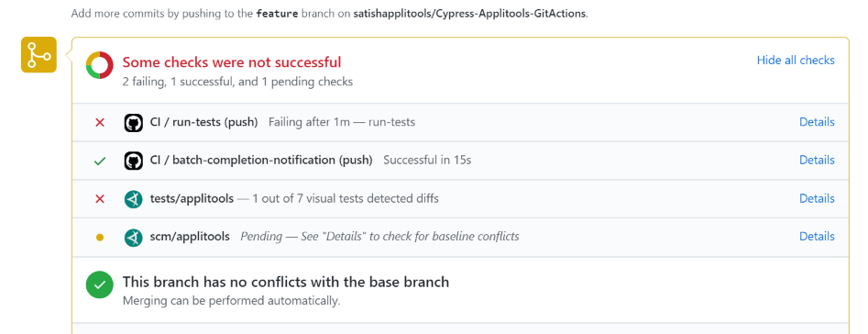Click Applitools logo next to tests/applitools
The width and height of the screenshot is (868, 334).
click(134, 199)
